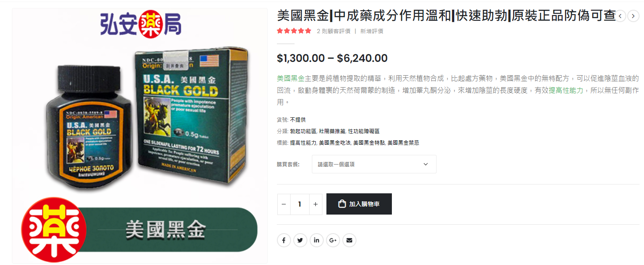
Task: Open the 購買套餐 package dropdown
Action: [x=374, y=164]
